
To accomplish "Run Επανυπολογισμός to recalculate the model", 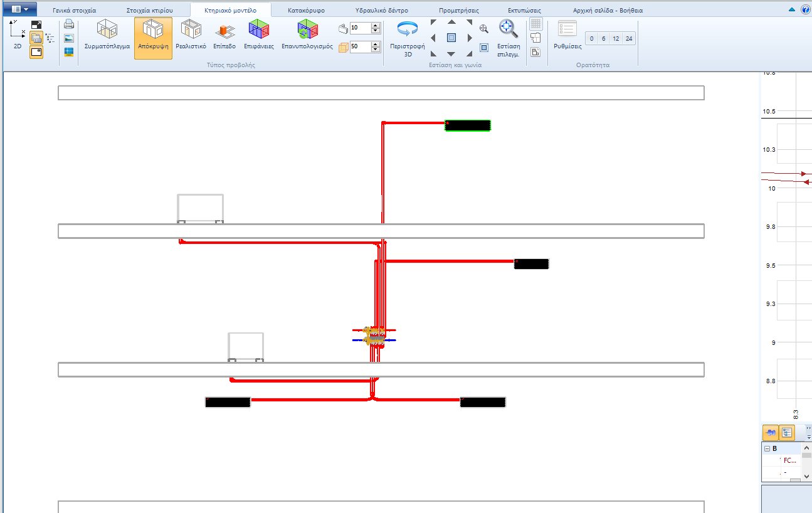I will (x=307, y=36).
